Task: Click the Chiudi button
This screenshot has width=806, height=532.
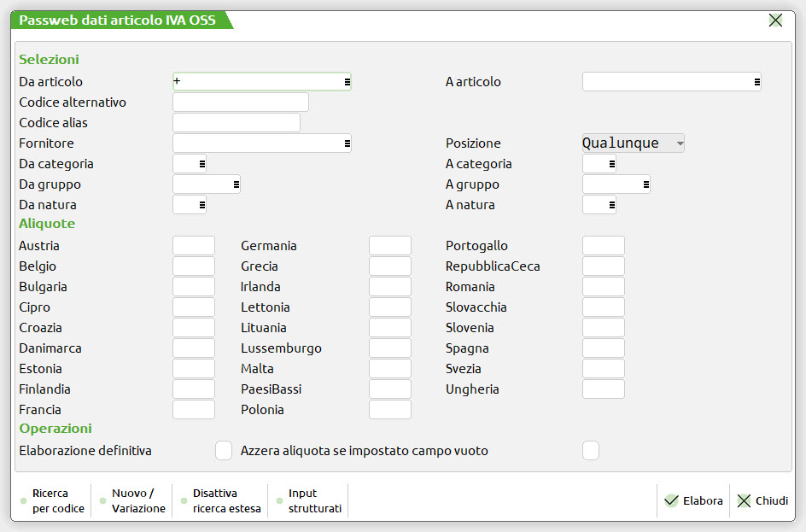Action: coord(762,501)
